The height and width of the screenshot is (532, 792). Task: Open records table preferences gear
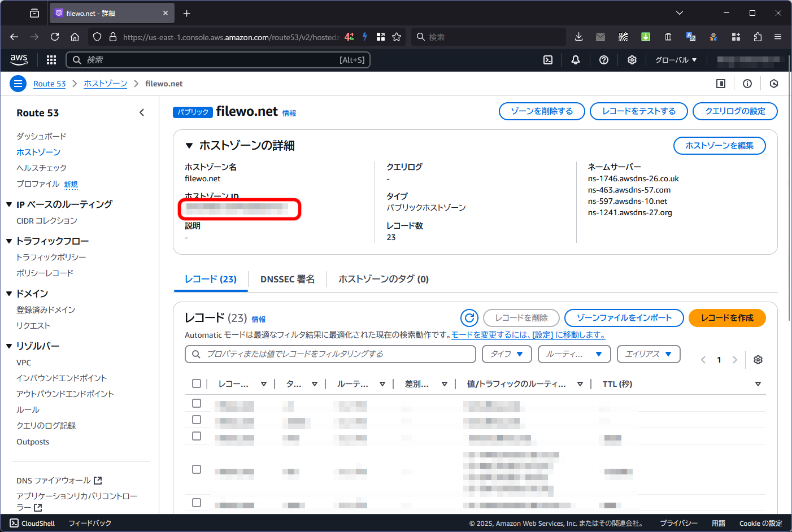pos(758,360)
